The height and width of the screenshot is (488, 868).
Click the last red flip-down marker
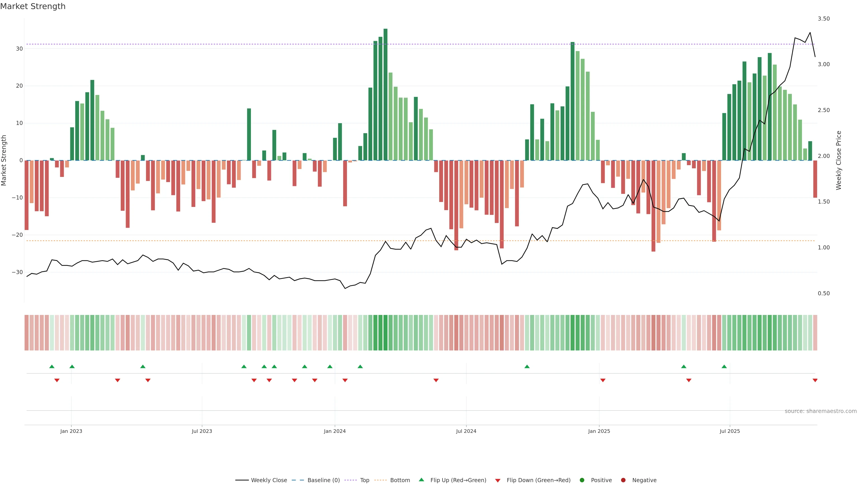815,380
